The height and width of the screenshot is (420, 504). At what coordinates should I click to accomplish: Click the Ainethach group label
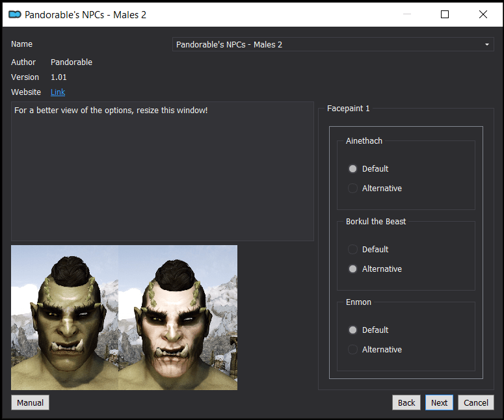click(364, 141)
